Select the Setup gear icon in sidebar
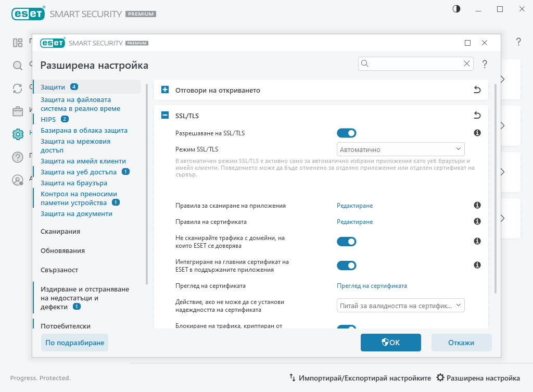The image size is (533, 392). pyautogui.click(x=17, y=134)
